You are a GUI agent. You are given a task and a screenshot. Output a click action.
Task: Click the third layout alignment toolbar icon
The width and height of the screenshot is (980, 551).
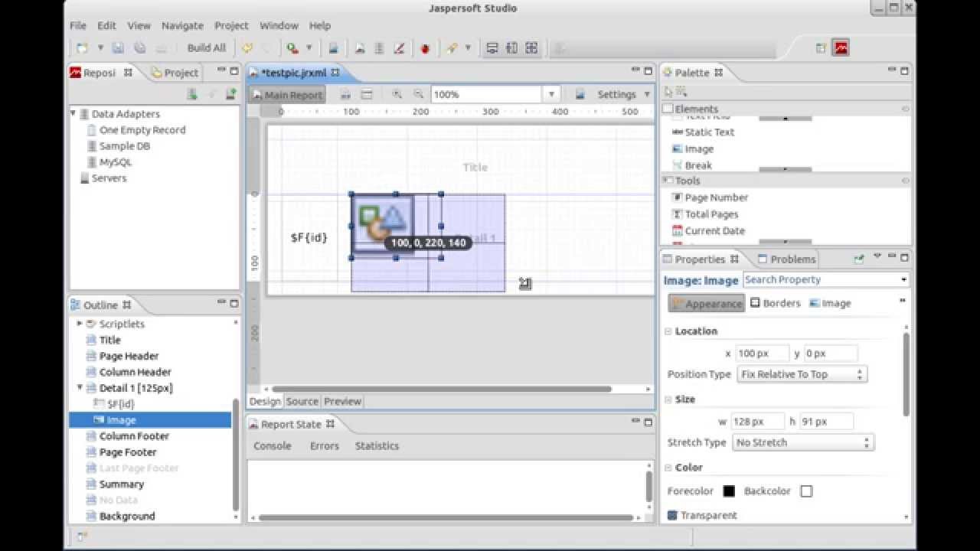click(531, 47)
